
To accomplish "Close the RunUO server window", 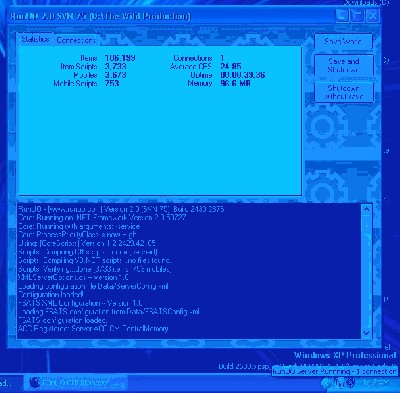I will click(x=373, y=16).
